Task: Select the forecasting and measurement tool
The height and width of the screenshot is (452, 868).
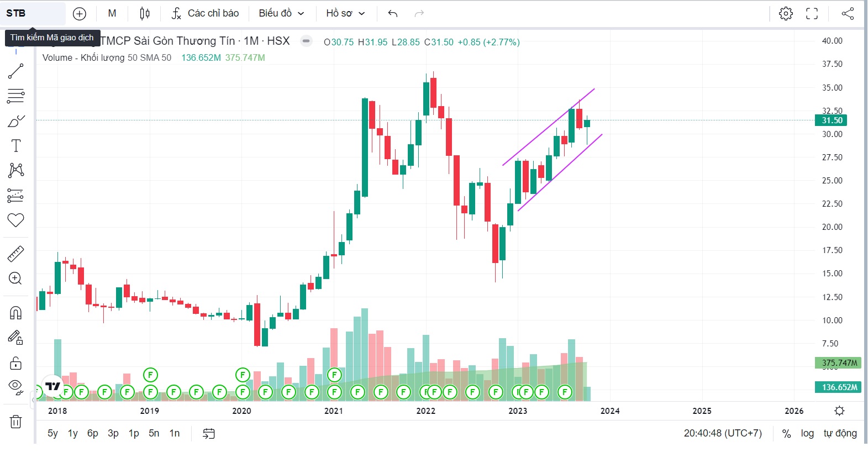Action: coord(15,195)
